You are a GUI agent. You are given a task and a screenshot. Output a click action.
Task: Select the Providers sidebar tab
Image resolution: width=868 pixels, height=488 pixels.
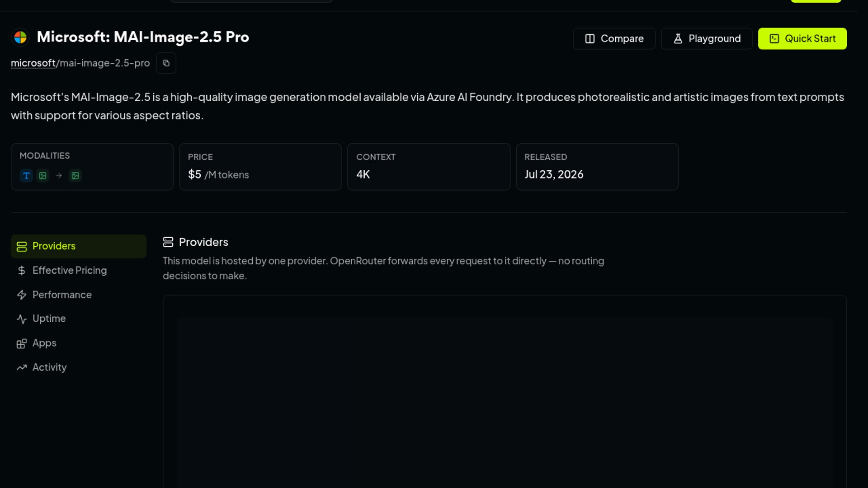tap(79, 246)
